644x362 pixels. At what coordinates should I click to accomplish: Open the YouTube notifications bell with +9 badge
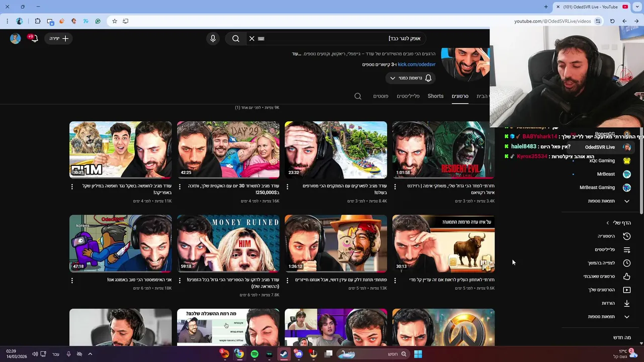point(34,38)
